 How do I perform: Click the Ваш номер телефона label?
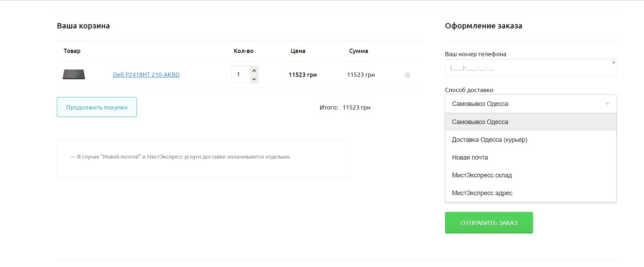(475, 54)
